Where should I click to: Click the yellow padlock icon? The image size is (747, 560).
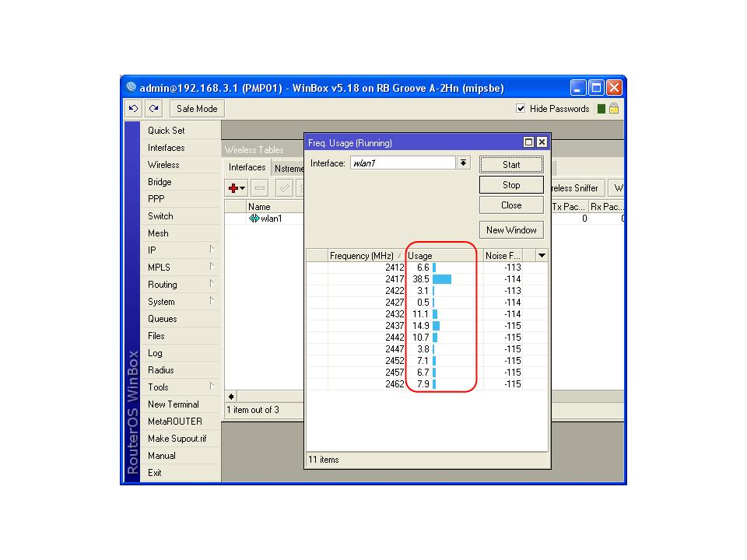(x=614, y=109)
